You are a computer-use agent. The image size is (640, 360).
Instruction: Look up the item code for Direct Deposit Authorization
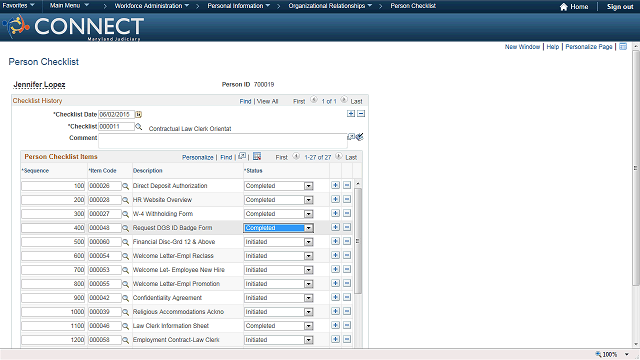coord(126,186)
